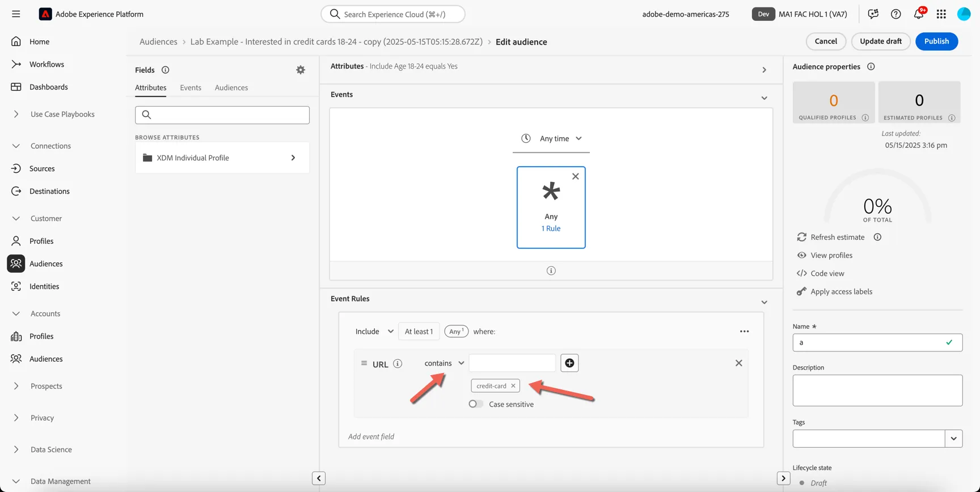Click the add value plus button
The height and width of the screenshot is (492, 980).
click(569, 363)
